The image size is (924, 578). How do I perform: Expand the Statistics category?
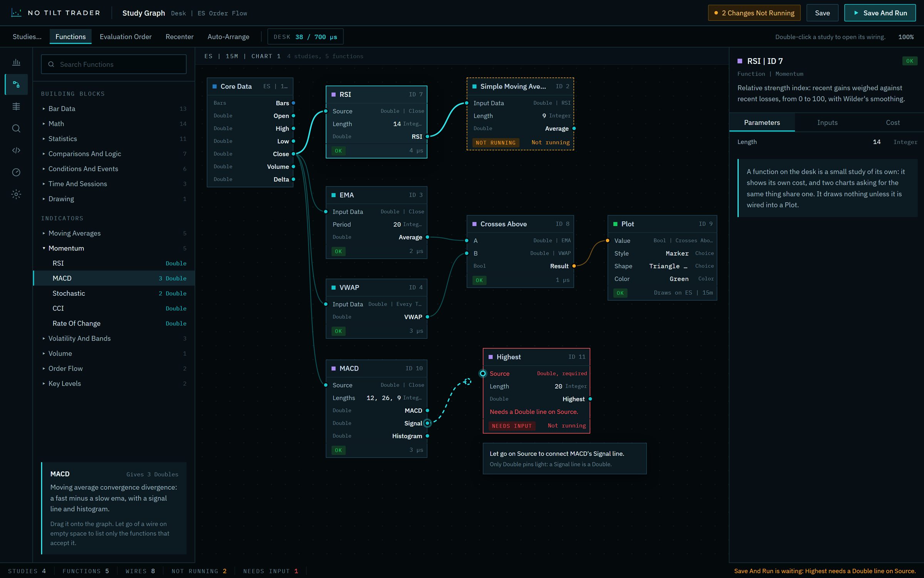pos(114,139)
